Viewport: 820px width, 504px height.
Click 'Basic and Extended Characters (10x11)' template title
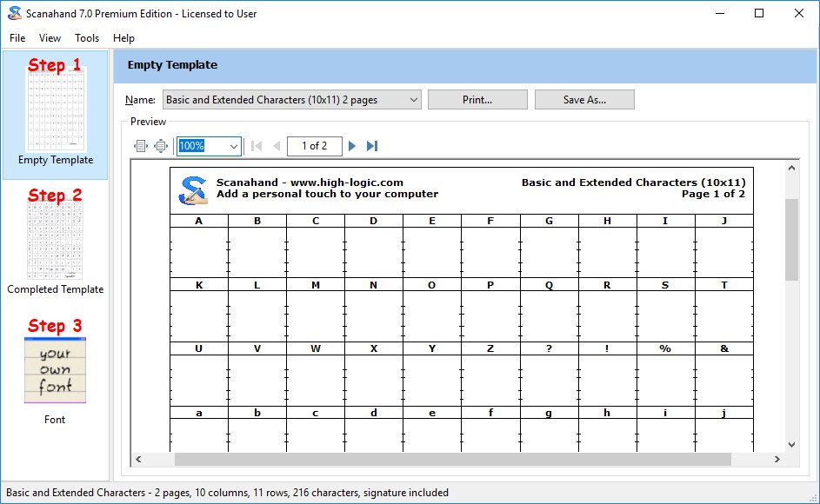pos(633,182)
